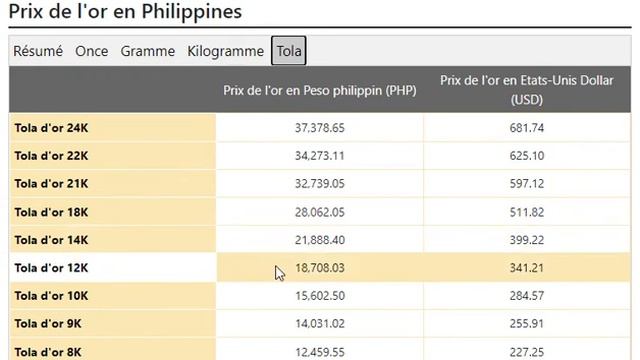Select the 'Tola d'or 12K' row label
Image resolution: width=640 pixels, height=360 pixels.
(51, 268)
